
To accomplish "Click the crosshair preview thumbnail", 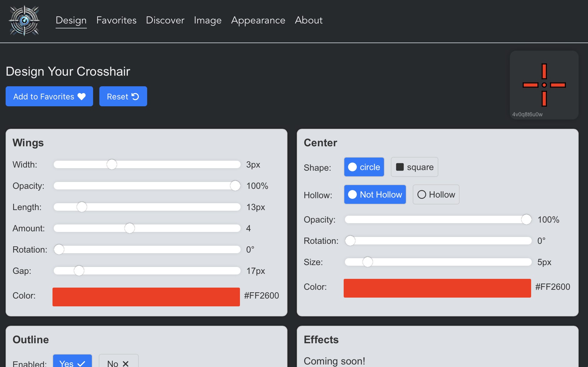I will pyautogui.click(x=544, y=85).
